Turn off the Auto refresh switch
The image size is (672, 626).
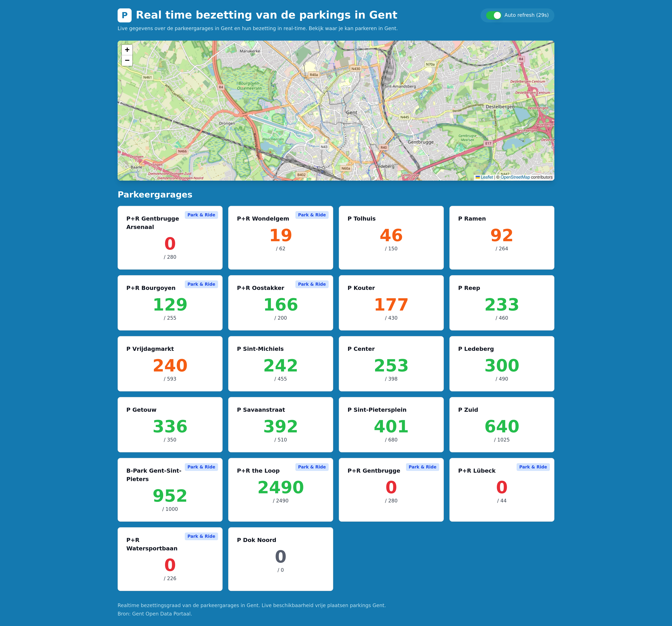[x=493, y=15]
